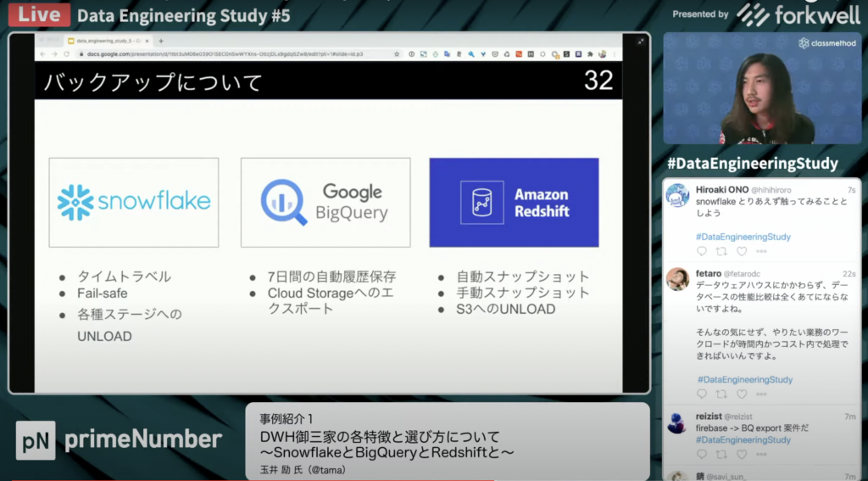Viewport: 868px width, 481px height.
Task: Like Hiroaki ONO's tweet with heart icon
Action: (x=742, y=252)
